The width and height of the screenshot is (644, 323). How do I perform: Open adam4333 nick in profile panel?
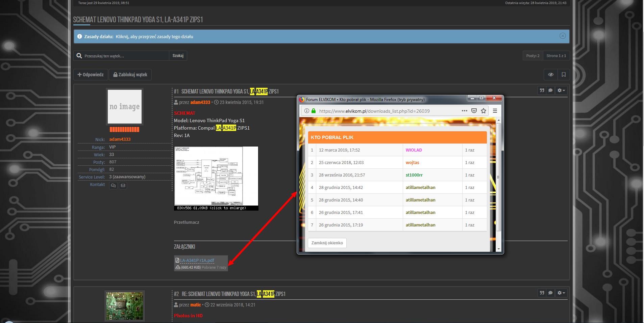pos(120,139)
